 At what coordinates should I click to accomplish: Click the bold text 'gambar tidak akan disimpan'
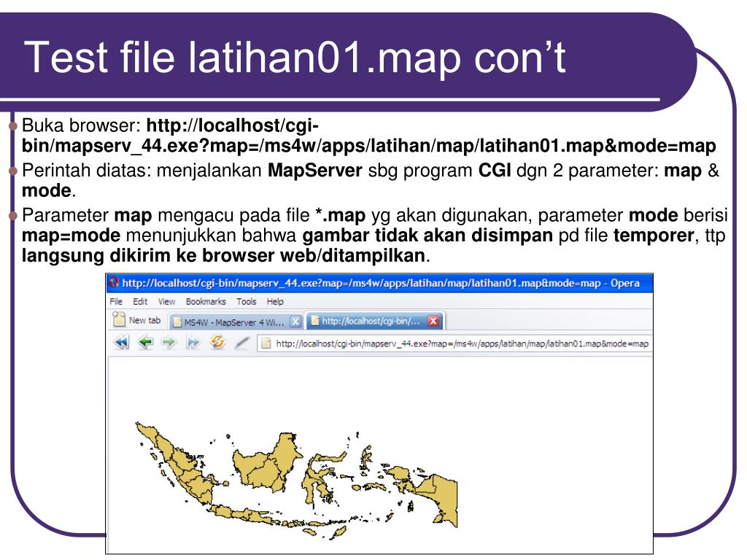(427, 236)
